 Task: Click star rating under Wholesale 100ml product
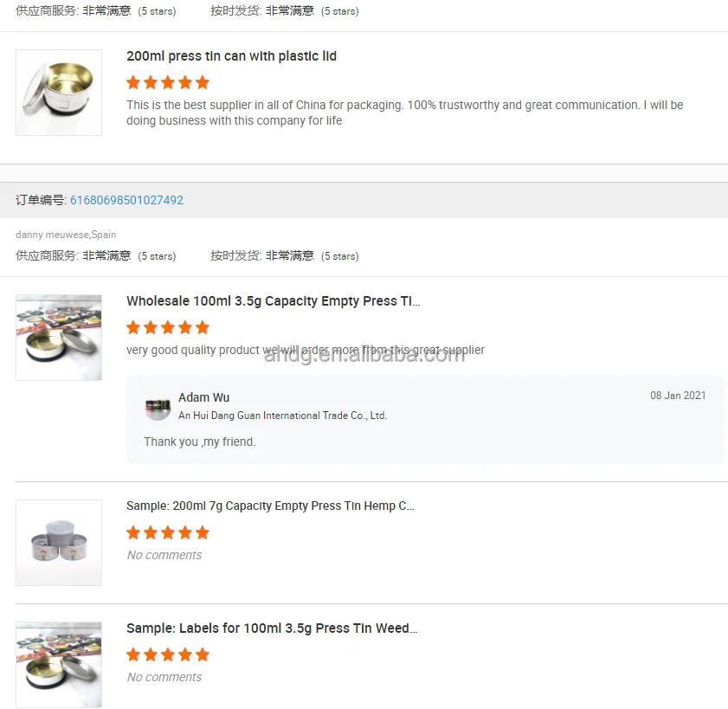pos(168,328)
